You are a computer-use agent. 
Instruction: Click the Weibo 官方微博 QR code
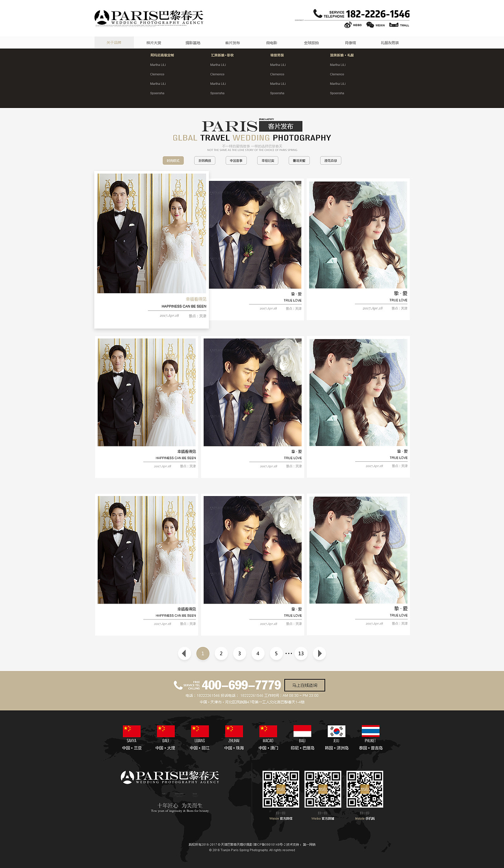(323, 789)
